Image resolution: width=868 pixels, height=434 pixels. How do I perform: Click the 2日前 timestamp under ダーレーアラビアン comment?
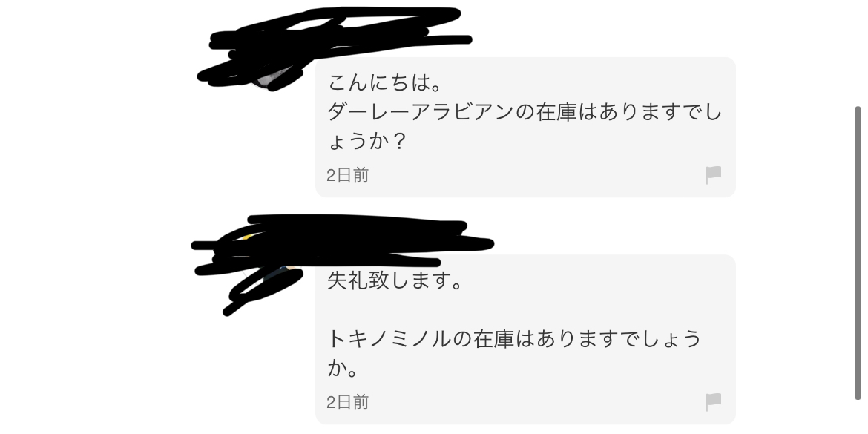click(347, 175)
